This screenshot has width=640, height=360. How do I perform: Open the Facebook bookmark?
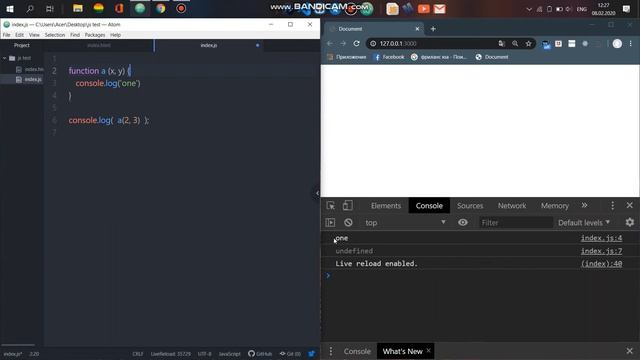389,57
